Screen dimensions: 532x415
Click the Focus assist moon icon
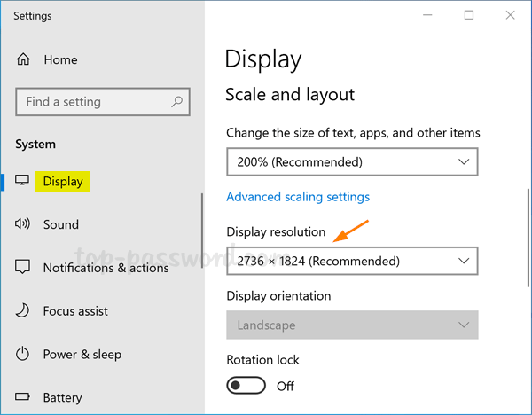point(23,311)
